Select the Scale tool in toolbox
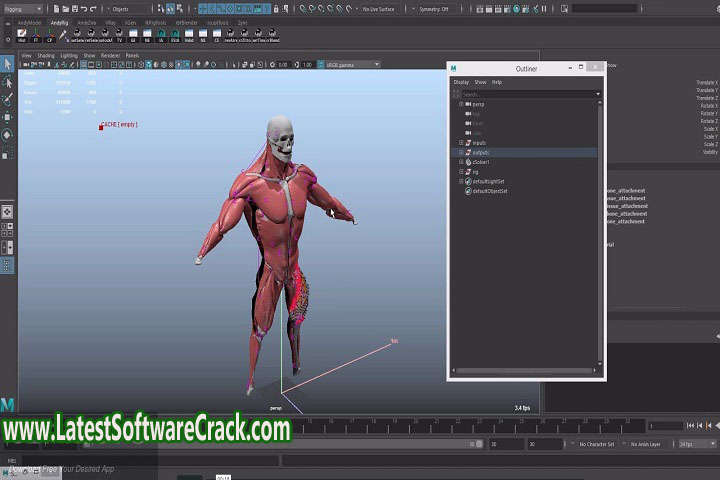The image size is (720, 480). pyautogui.click(x=7, y=153)
